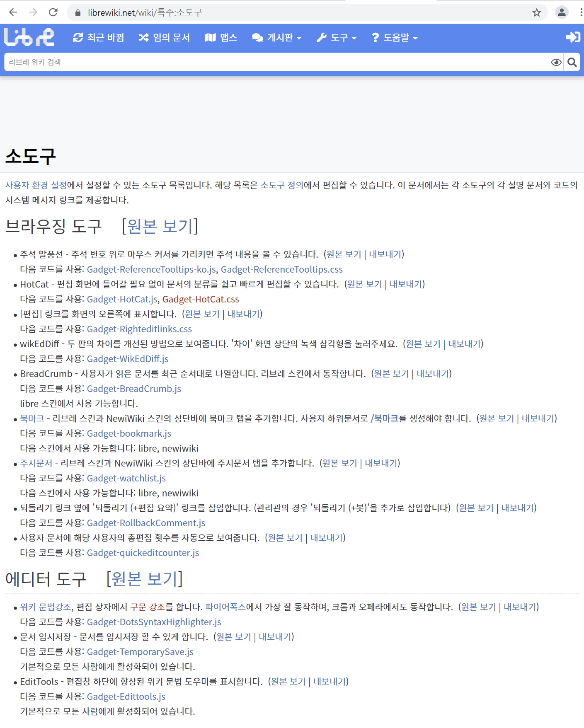
Task: Open 임의 문서 random page
Action: click(164, 38)
